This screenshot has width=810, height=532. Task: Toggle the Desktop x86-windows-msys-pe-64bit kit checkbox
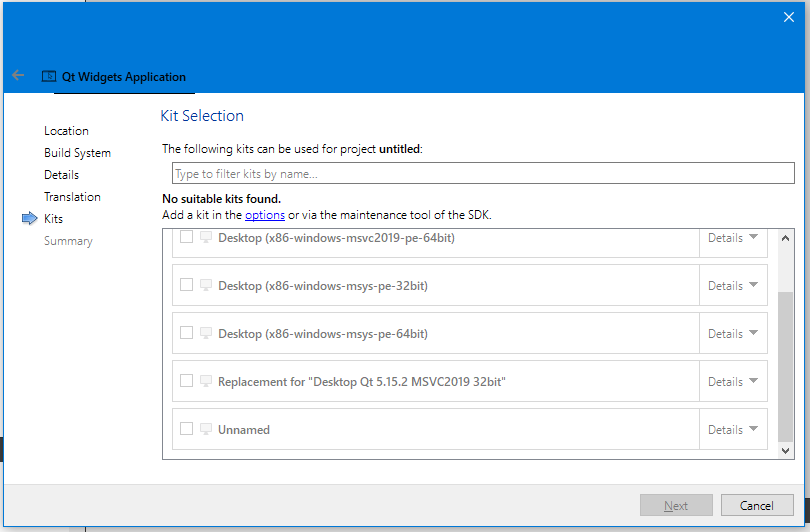[186, 333]
